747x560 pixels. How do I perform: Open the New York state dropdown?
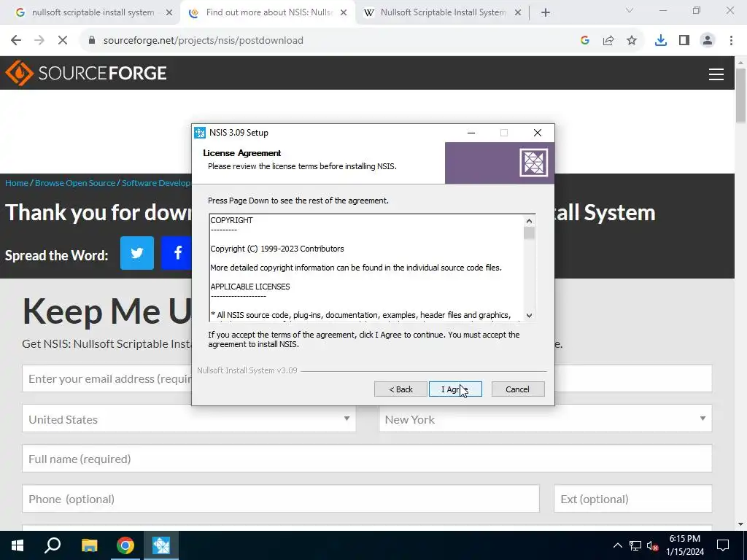point(546,419)
